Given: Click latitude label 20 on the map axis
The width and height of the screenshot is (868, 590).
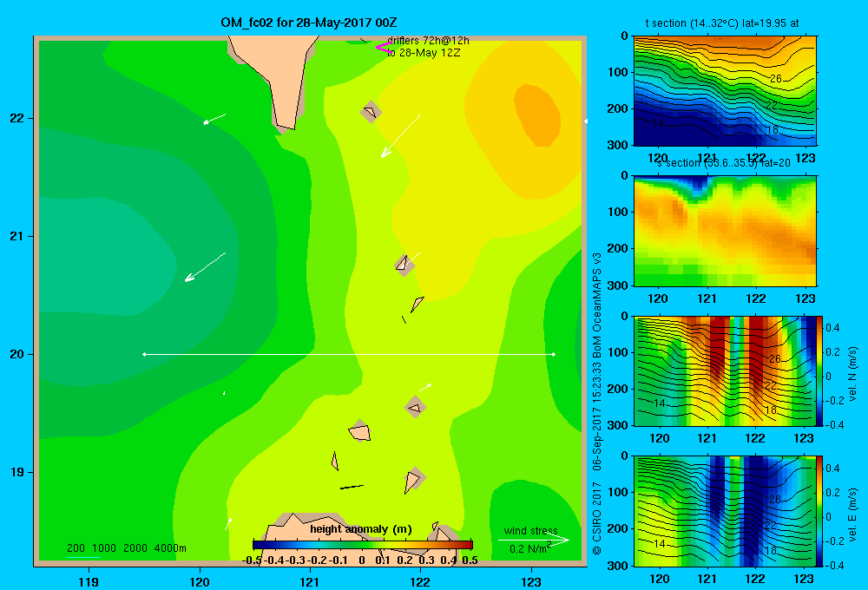Looking at the screenshot, I should (x=17, y=354).
